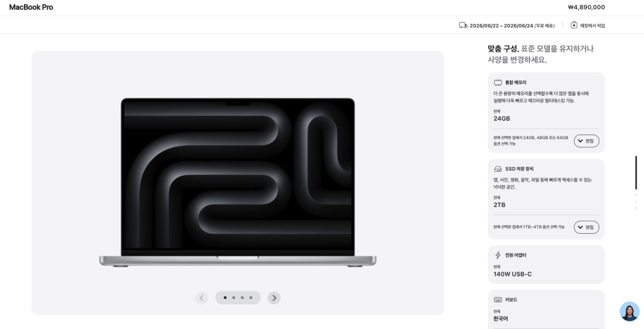This screenshot has width=644, height=329.
Task: Click the MacBook Pro title
Action: [x=31, y=7]
